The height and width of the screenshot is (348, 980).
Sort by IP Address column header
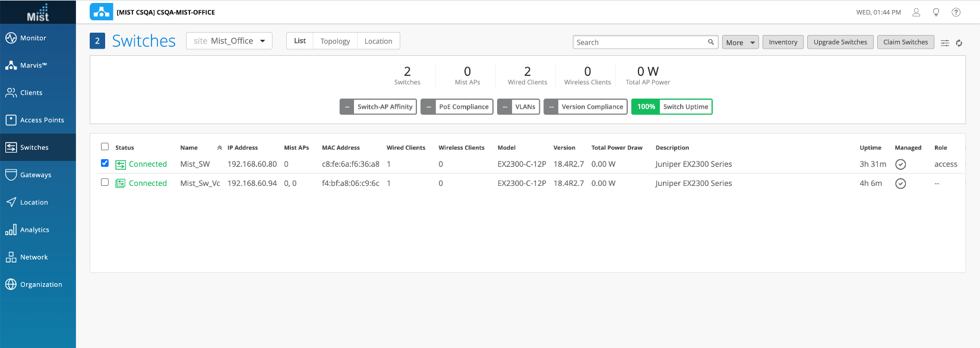click(x=242, y=148)
